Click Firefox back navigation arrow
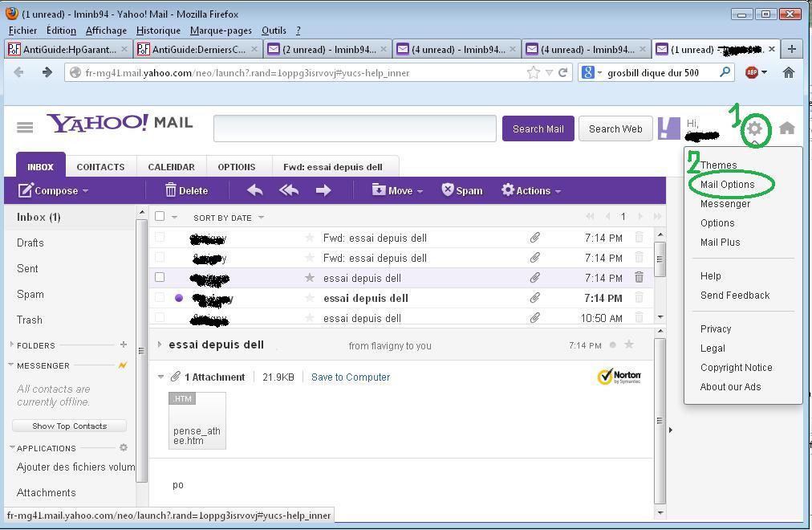 [18, 72]
